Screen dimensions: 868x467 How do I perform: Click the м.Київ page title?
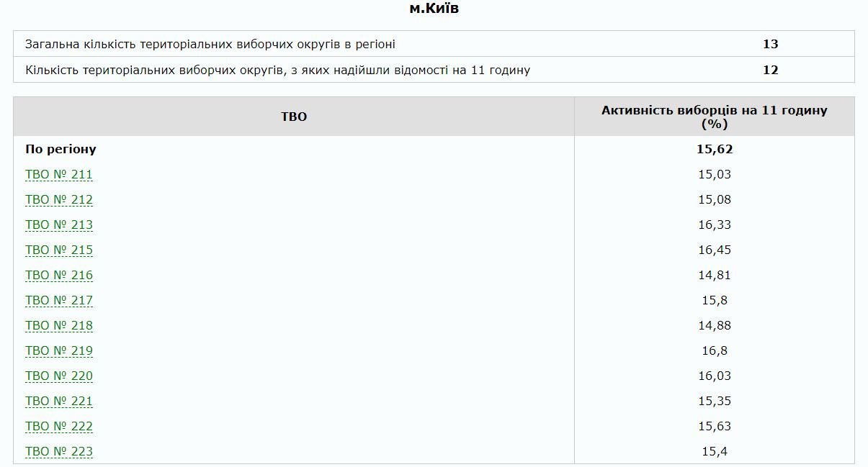(434, 10)
